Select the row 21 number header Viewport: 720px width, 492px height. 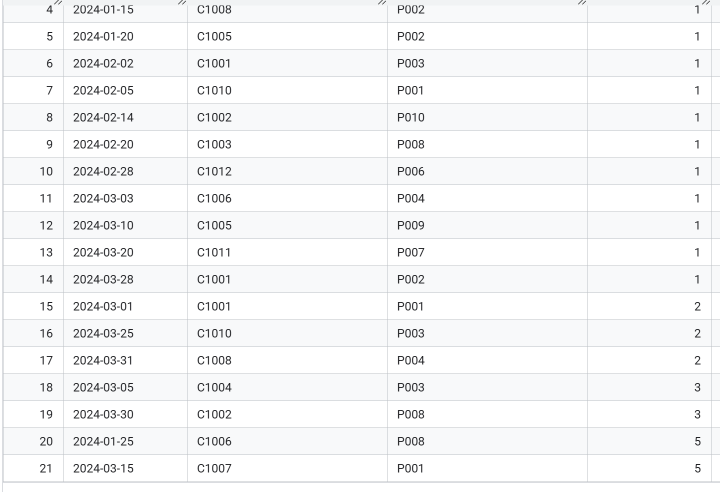pos(46,468)
